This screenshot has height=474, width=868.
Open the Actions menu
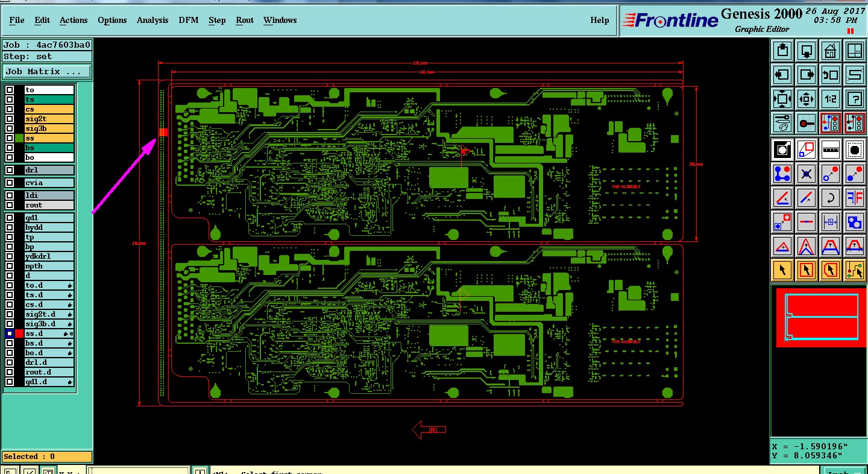[74, 20]
